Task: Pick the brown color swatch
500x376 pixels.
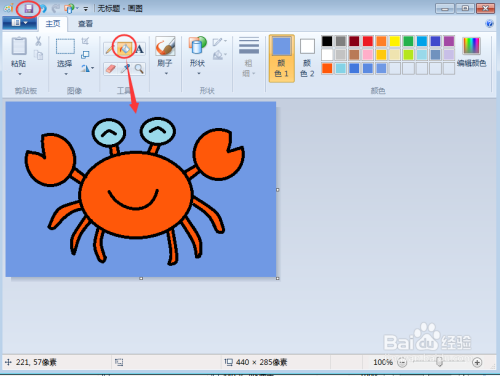Action: [354, 55]
